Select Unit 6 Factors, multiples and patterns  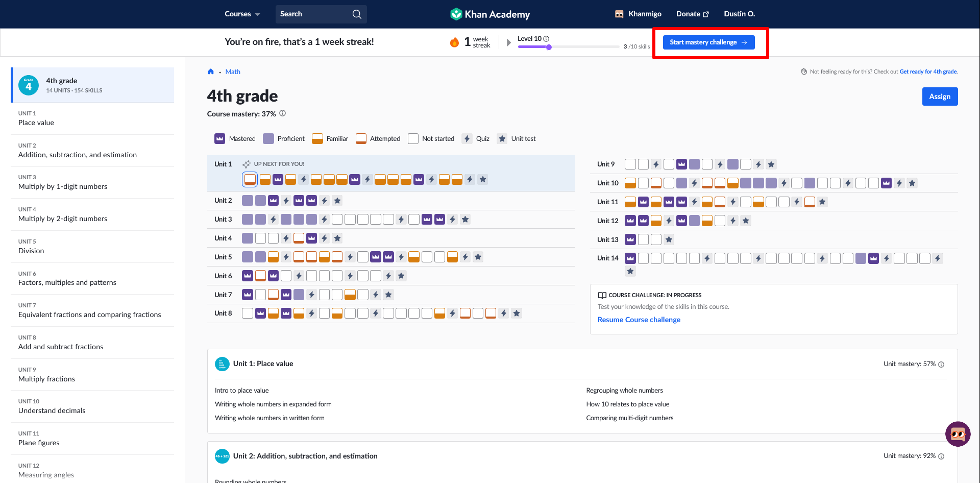pyautogui.click(x=92, y=278)
